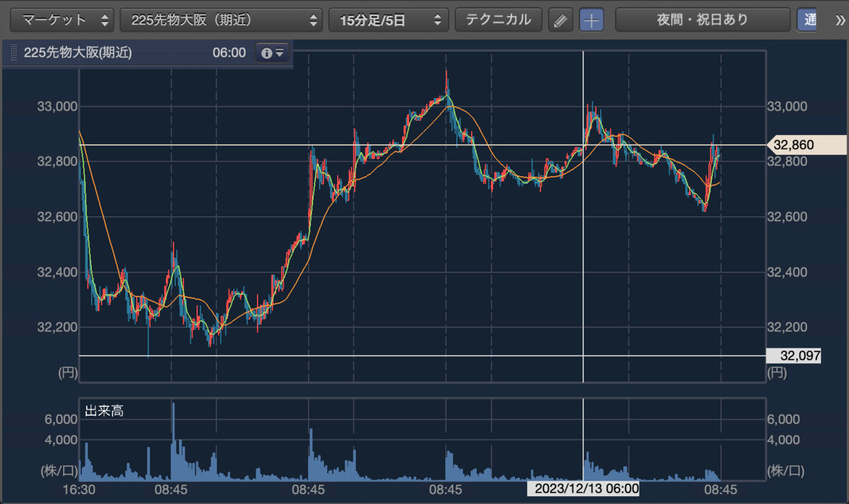Viewport: 849px width, 504px height.
Task: Click the 32,097 low price label
Action: click(795, 356)
